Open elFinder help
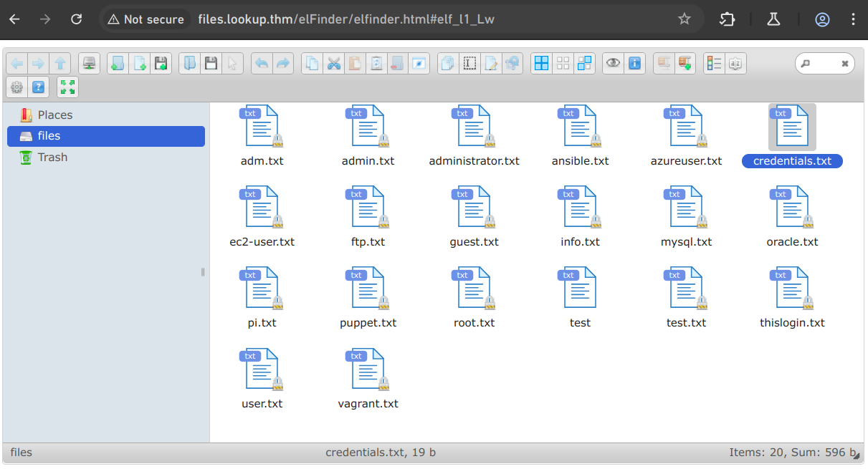 pyautogui.click(x=39, y=87)
